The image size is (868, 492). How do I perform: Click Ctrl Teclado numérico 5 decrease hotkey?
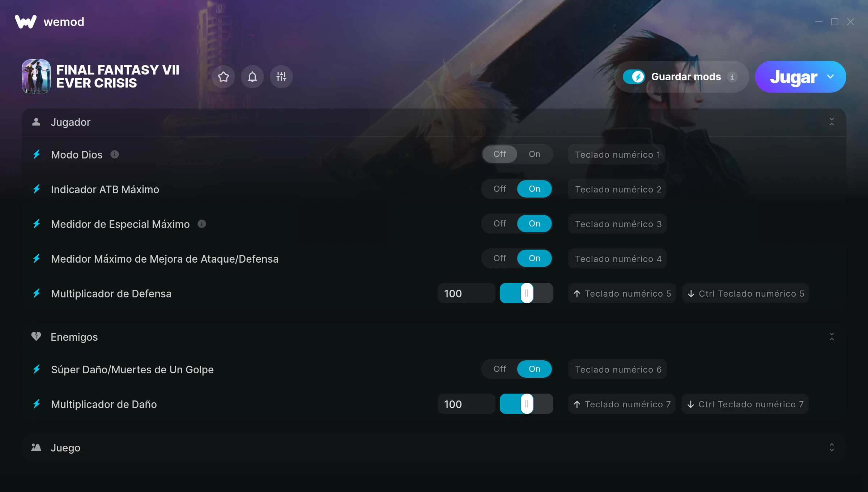coord(746,293)
